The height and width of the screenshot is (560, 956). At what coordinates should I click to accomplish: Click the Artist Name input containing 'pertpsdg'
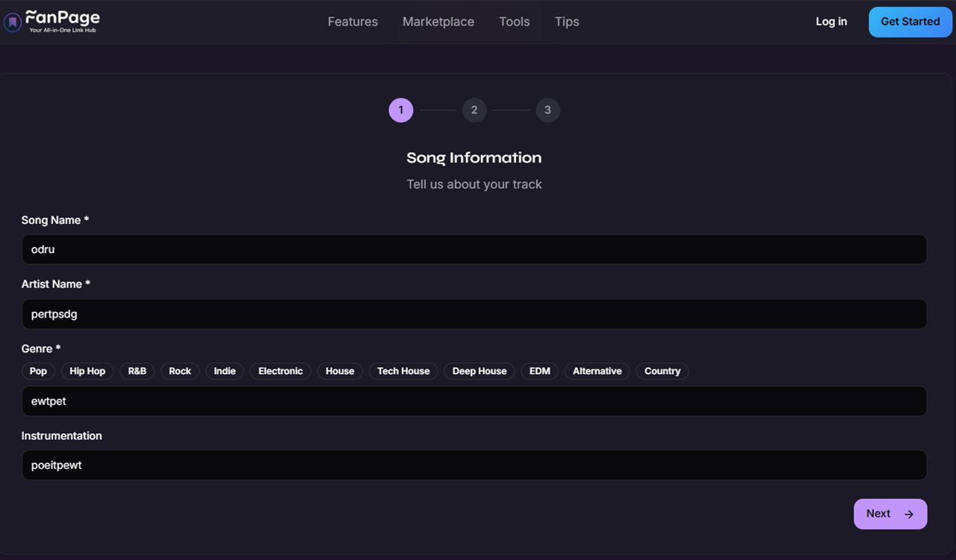point(474,314)
